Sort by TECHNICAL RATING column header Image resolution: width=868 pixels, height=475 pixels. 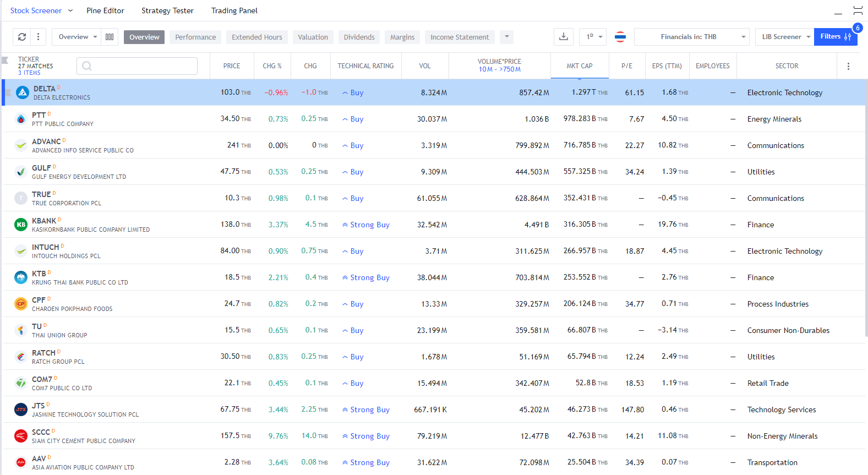365,66
